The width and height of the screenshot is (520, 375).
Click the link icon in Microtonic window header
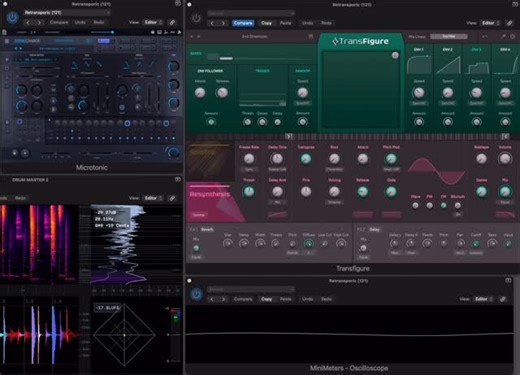(172, 22)
